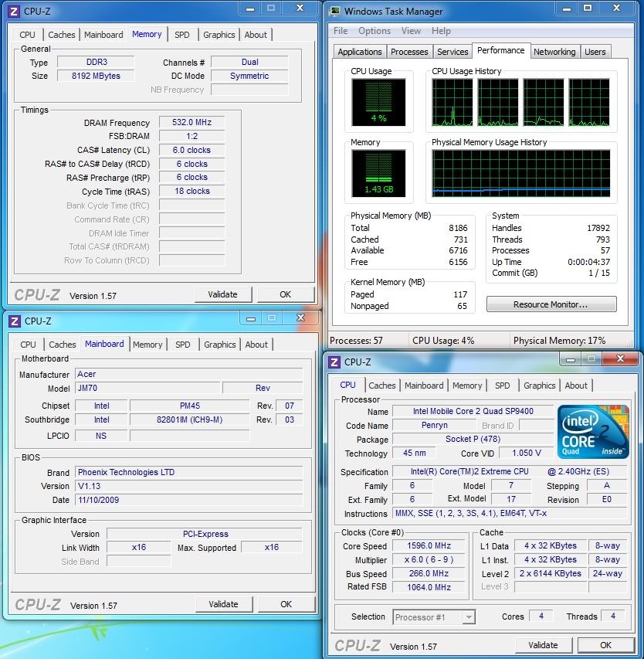The height and width of the screenshot is (659, 644).
Task: Open CPU tab in CPU-Z Memory window
Action: click(27, 35)
